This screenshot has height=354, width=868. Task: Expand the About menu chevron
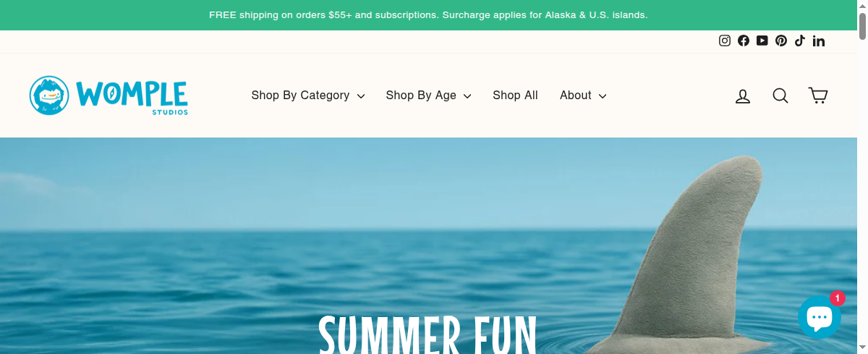point(603,96)
